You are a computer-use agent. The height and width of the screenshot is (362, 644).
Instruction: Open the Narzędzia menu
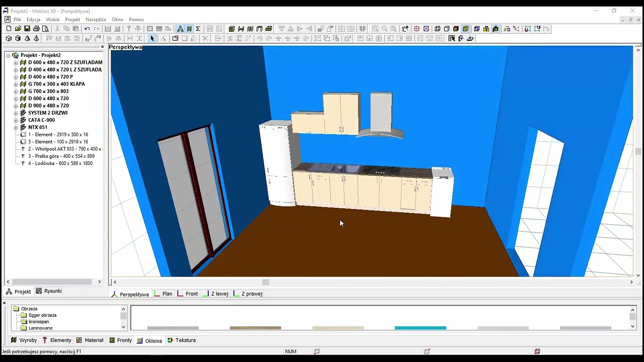[x=96, y=20]
